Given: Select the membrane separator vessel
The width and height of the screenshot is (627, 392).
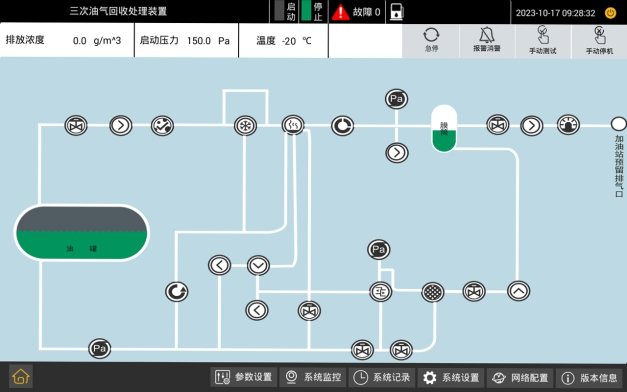Looking at the screenshot, I should point(444,128).
